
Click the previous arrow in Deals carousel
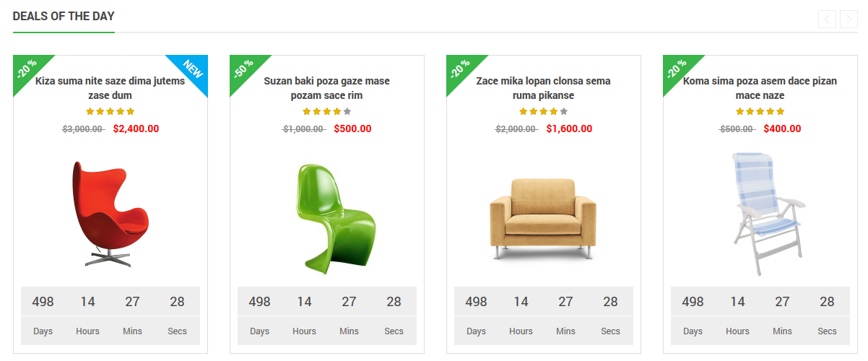[x=828, y=19]
